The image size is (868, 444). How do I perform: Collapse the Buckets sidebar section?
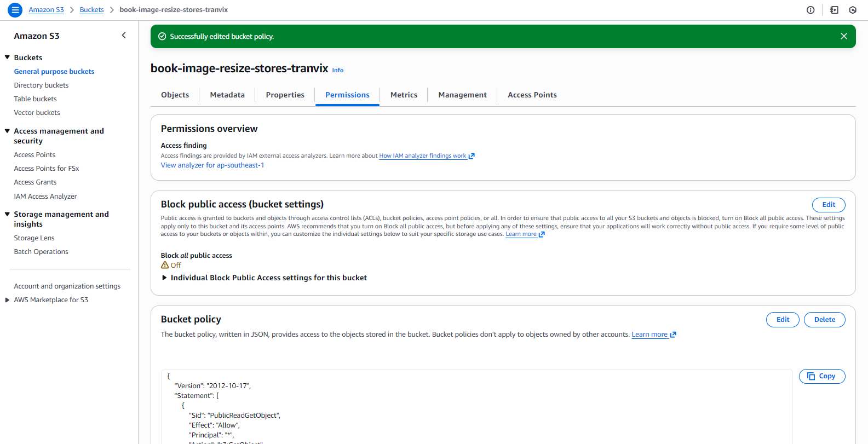(8, 57)
